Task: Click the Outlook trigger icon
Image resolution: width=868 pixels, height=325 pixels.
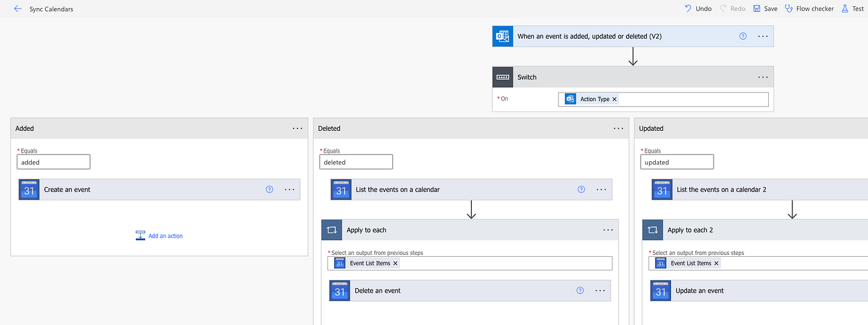Action: click(503, 37)
